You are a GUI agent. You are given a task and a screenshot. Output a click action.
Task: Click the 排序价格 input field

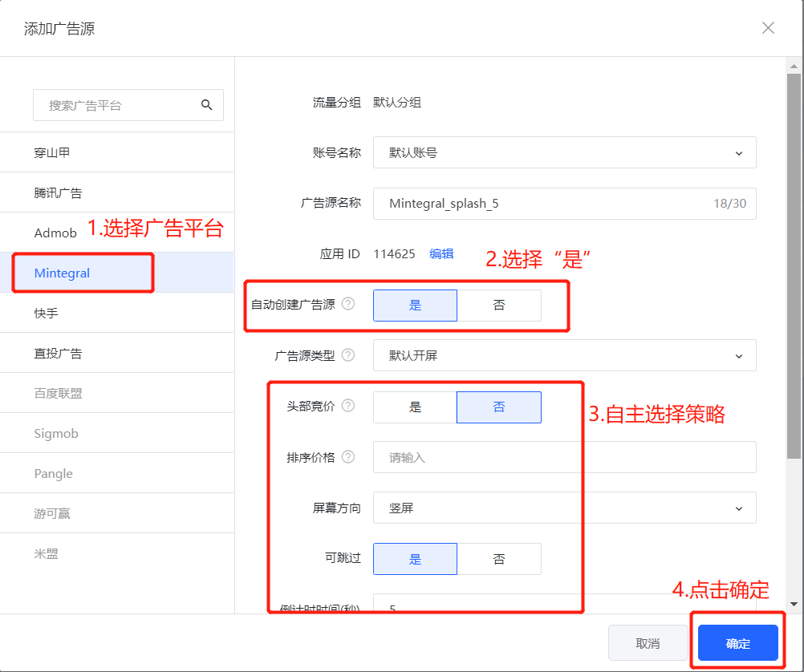click(564, 457)
